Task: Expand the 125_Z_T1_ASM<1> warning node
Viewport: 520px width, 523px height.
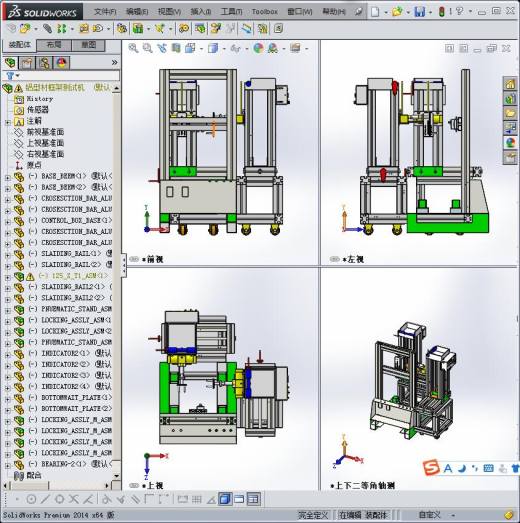Action: click(x=7, y=277)
